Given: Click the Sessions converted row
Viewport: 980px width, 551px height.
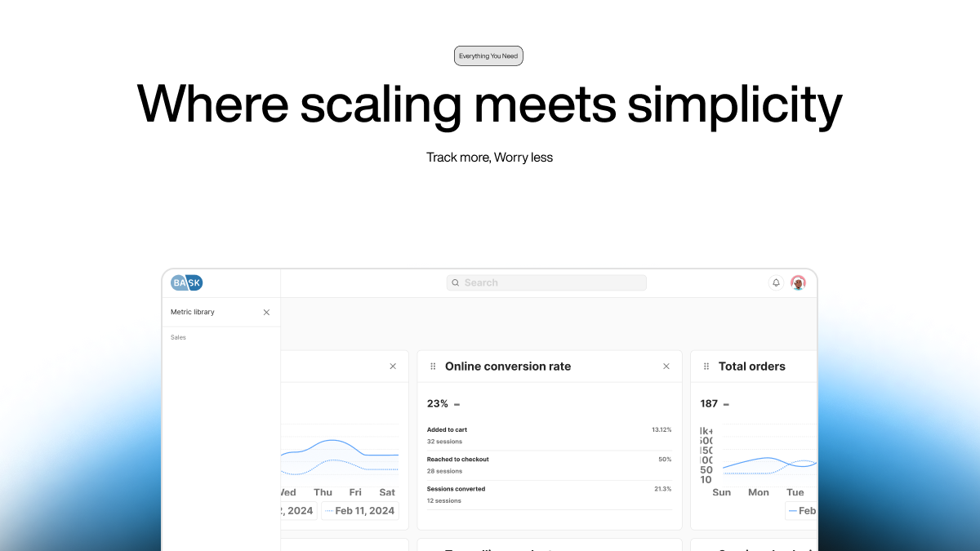Looking at the screenshot, I should pos(549,495).
